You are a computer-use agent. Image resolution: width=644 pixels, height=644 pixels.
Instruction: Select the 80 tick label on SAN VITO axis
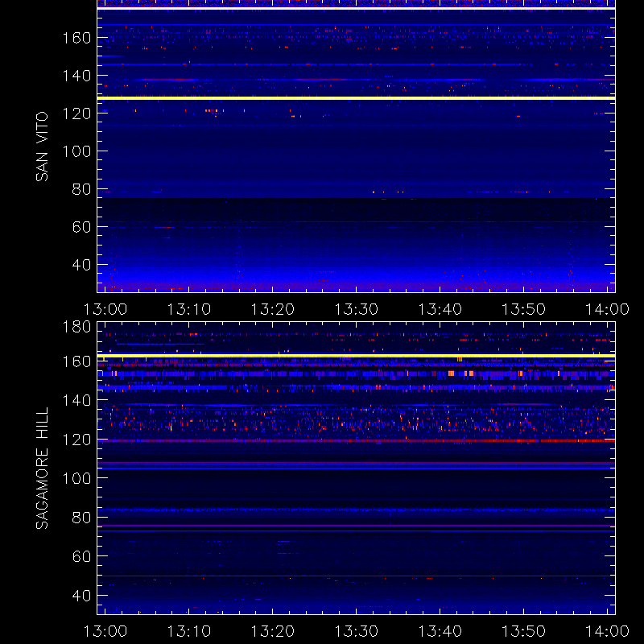coord(81,189)
